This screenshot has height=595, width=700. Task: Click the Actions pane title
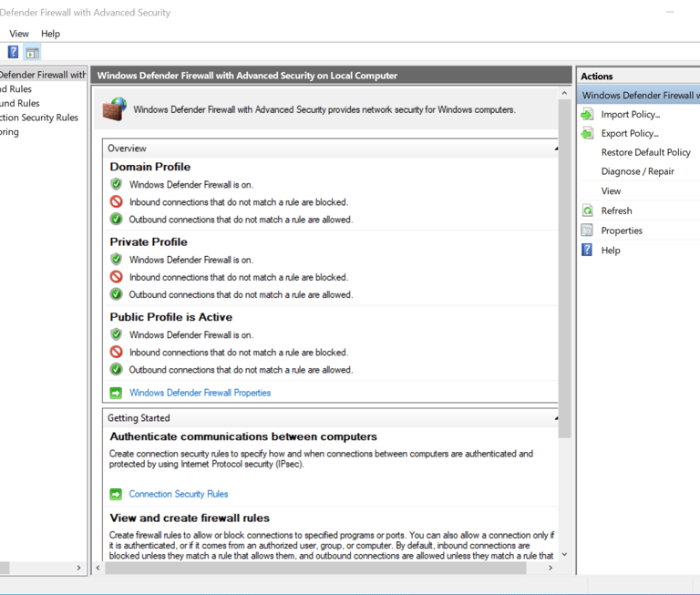click(596, 77)
